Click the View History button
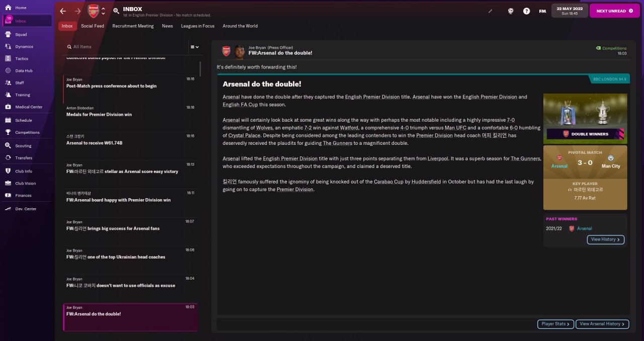This screenshot has width=644, height=341. click(606, 239)
